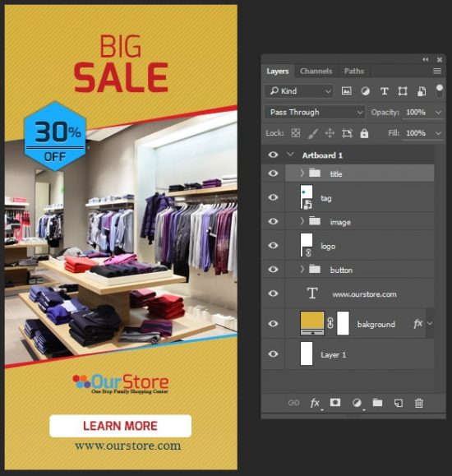Lock position move icon
The height and width of the screenshot is (476, 452).
330,133
